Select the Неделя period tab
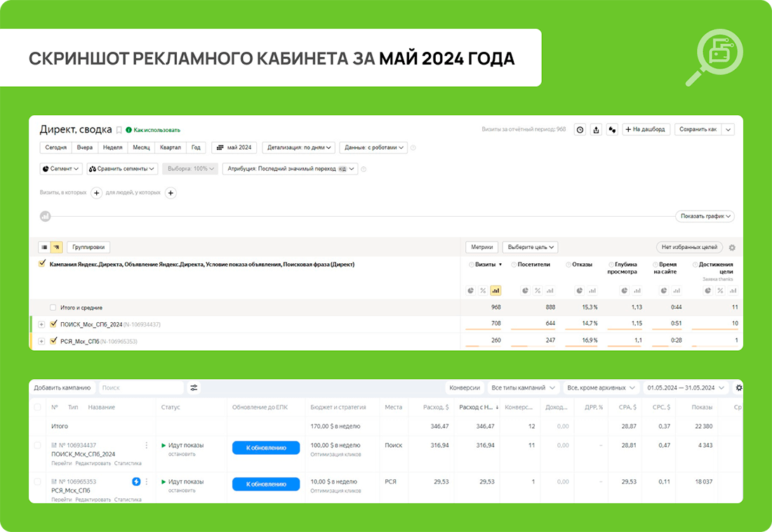 tap(113, 147)
